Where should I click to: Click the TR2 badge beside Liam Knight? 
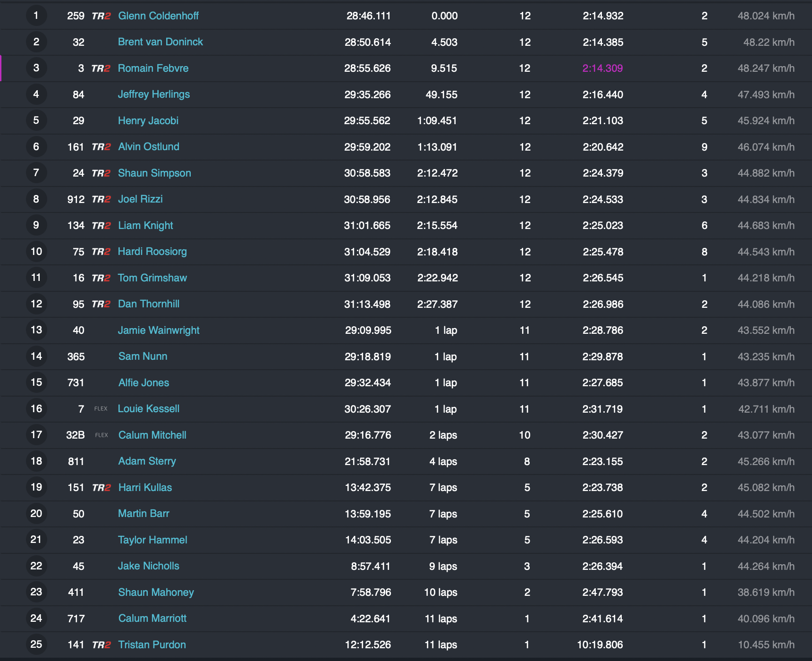(101, 226)
